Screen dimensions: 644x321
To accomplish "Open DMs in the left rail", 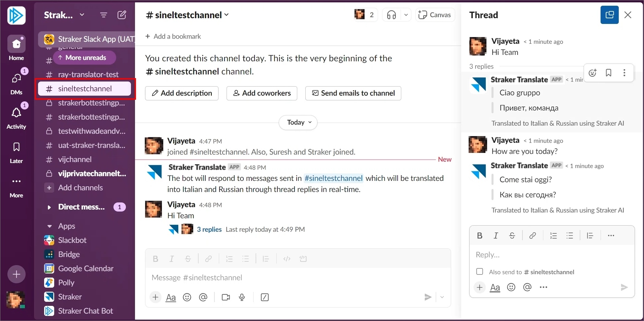I will (x=16, y=83).
